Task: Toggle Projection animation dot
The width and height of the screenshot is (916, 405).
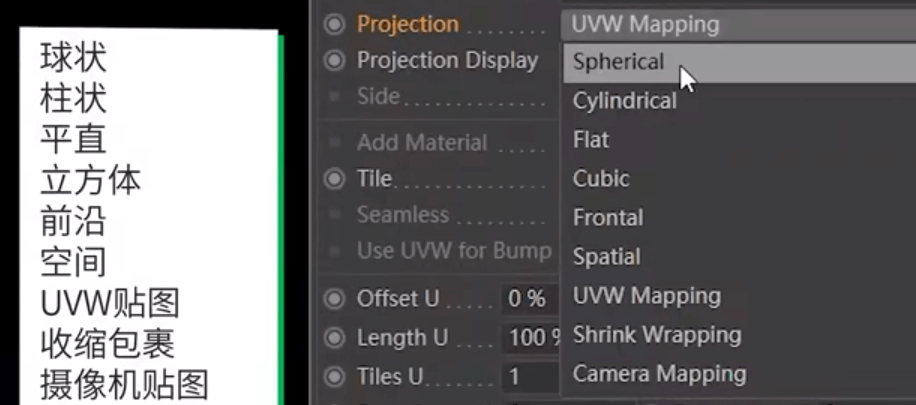Action: [334, 25]
